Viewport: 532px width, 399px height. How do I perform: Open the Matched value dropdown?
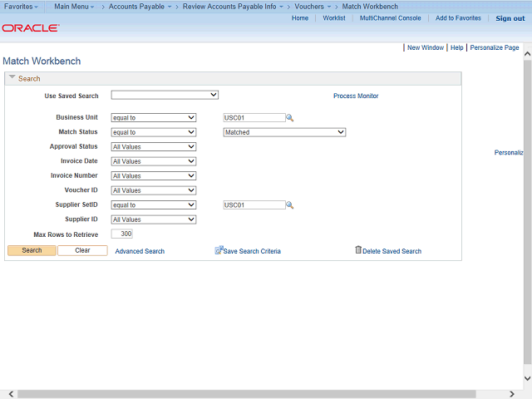(x=284, y=132)
